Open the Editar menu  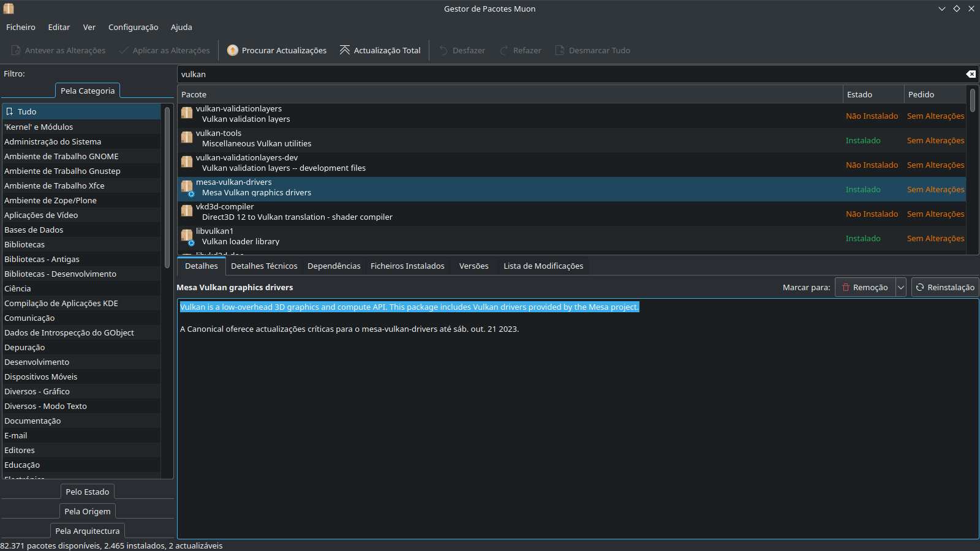pyautogui.click(x=59, y=27)
